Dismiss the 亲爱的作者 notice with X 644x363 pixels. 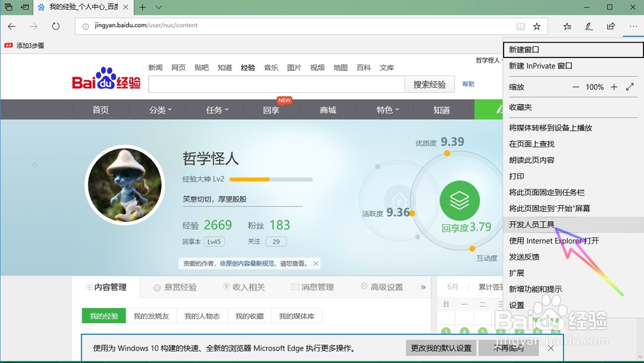pyautogui.click(x=316, y=264)
